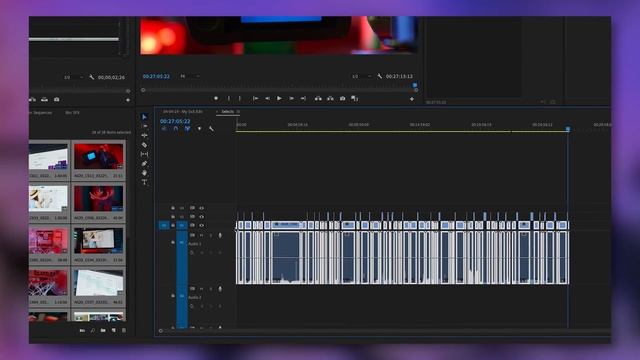Go to Out point in Program monitor
Screen dimensions: 640x360
(303, 98)
